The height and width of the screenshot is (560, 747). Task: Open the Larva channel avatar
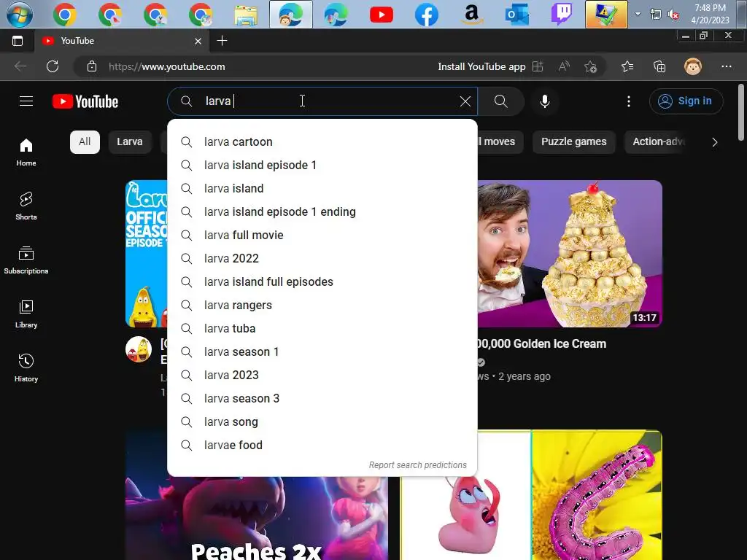click(x=139, y=349)
